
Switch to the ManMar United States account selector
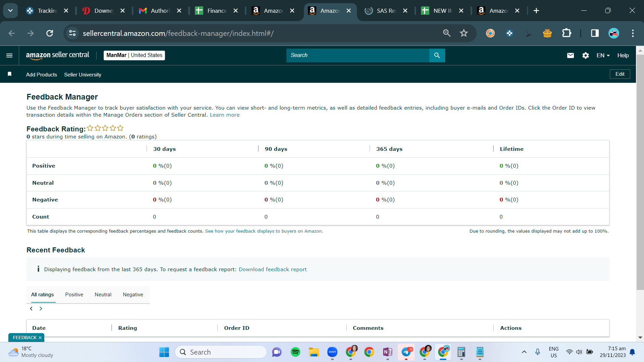(134, 55)
